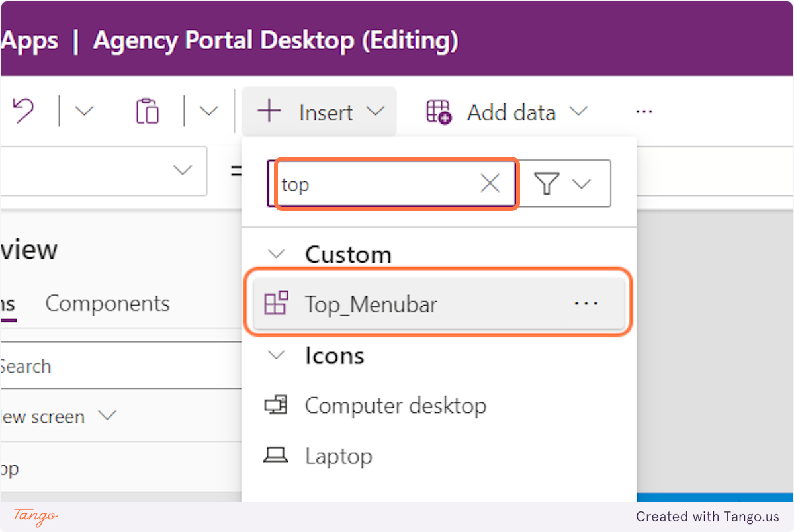Open the Undo history dropdown arrow
This screenshot has width=794, height=532.
click(84, 111)
